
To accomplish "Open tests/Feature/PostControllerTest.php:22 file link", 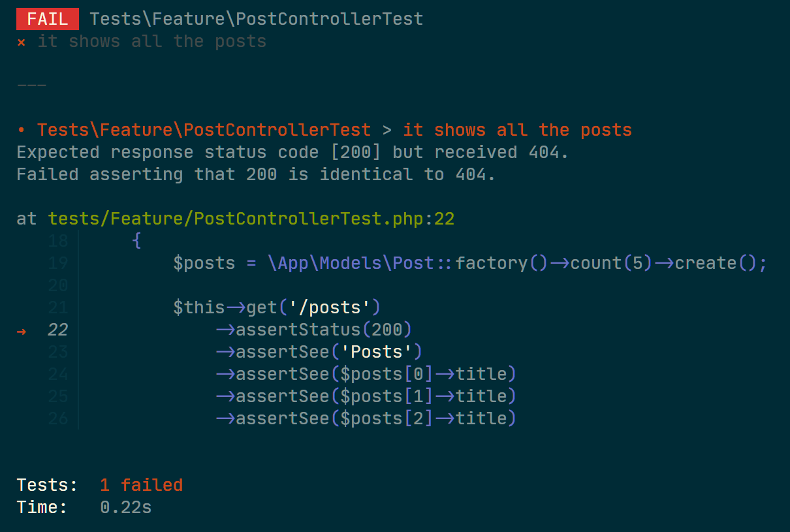I will point(251,219).
